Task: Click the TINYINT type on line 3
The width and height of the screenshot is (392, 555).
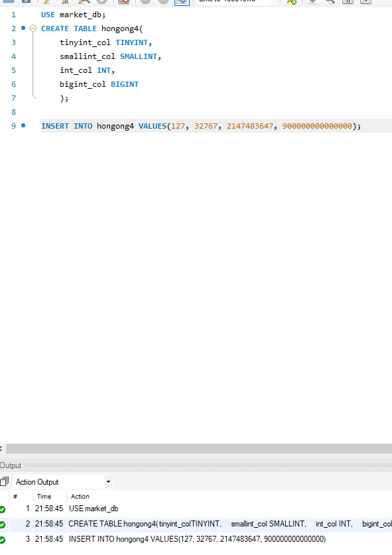Action: pos(132,42)
